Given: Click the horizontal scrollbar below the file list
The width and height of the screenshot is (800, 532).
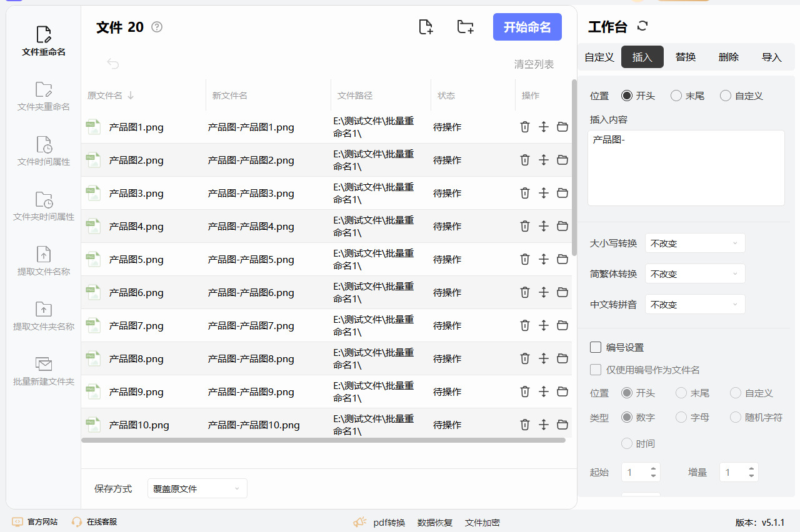Looking at the screenshot, I should click(x=323, y=440).
